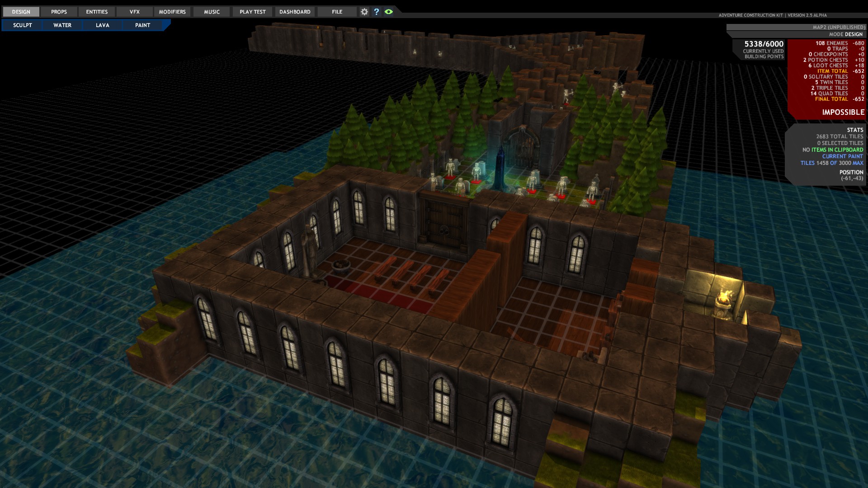Open the settings gear icon
The image size is (868, 488).
tap(364, 12)
